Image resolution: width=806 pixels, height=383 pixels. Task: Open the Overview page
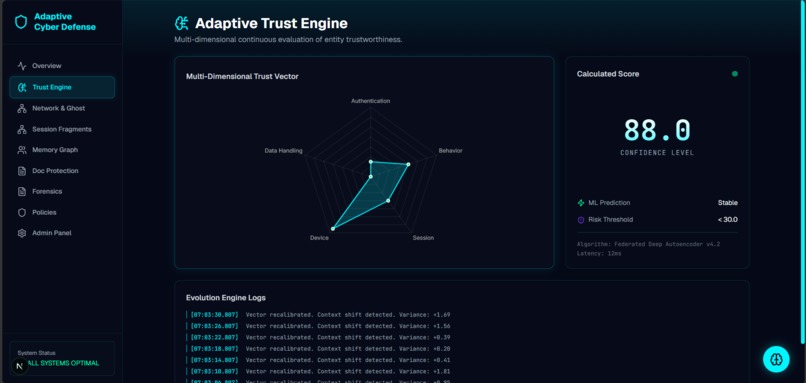[x=62, y=66]
